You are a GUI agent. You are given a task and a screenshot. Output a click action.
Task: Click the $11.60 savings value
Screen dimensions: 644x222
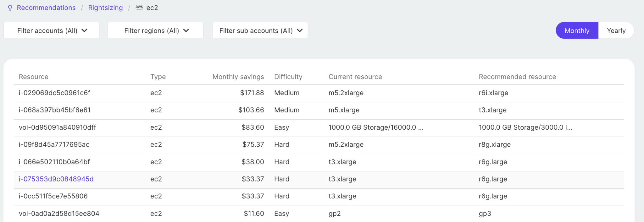[x=254, y=214]
